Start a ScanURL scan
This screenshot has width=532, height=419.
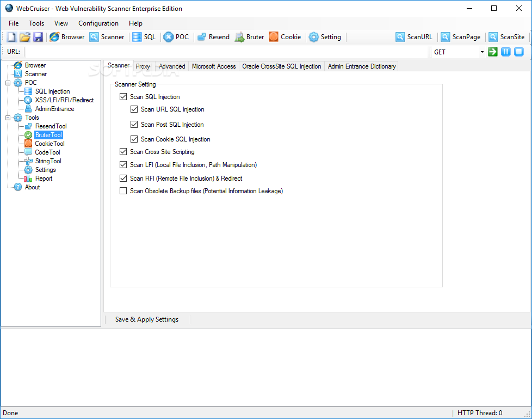(x=414, y=37)
